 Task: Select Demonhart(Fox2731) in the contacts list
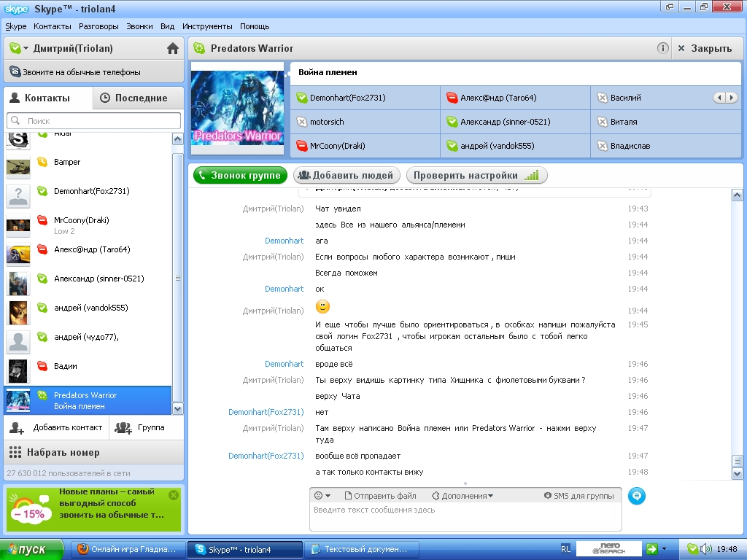click(x=88, y=195)
